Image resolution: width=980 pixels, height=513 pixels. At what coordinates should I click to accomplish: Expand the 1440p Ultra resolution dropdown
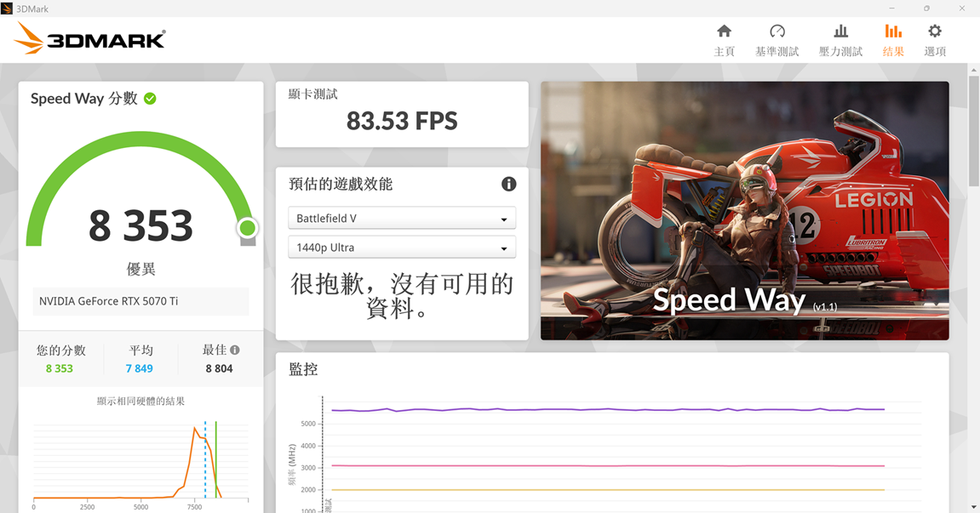point(402,248)
